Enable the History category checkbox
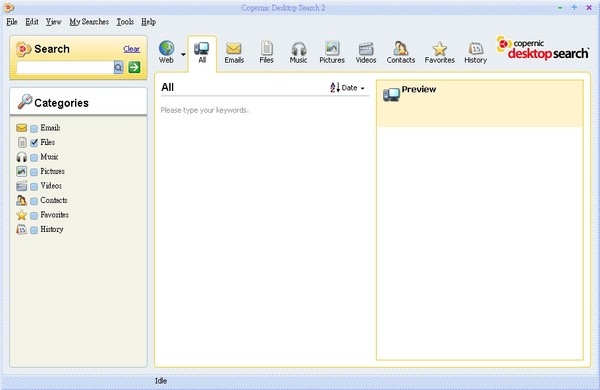Viewport: 600px width, 390px height. pos(34,230)
